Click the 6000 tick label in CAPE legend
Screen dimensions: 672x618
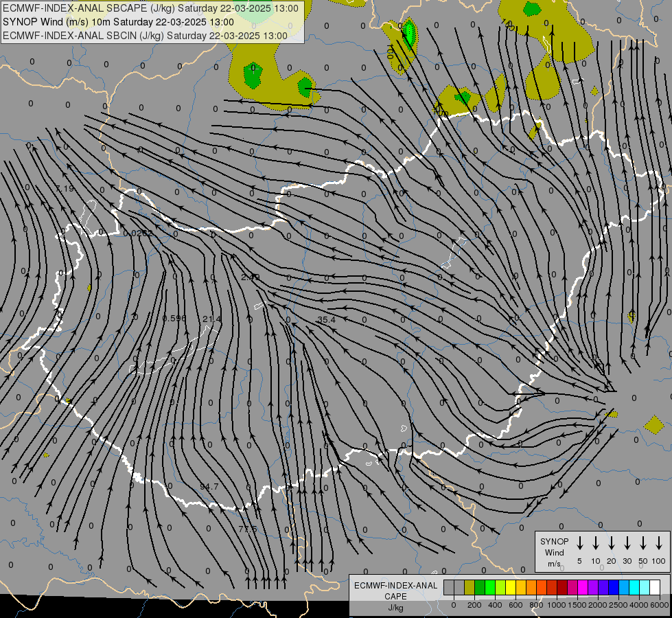(x=660, y=605)
